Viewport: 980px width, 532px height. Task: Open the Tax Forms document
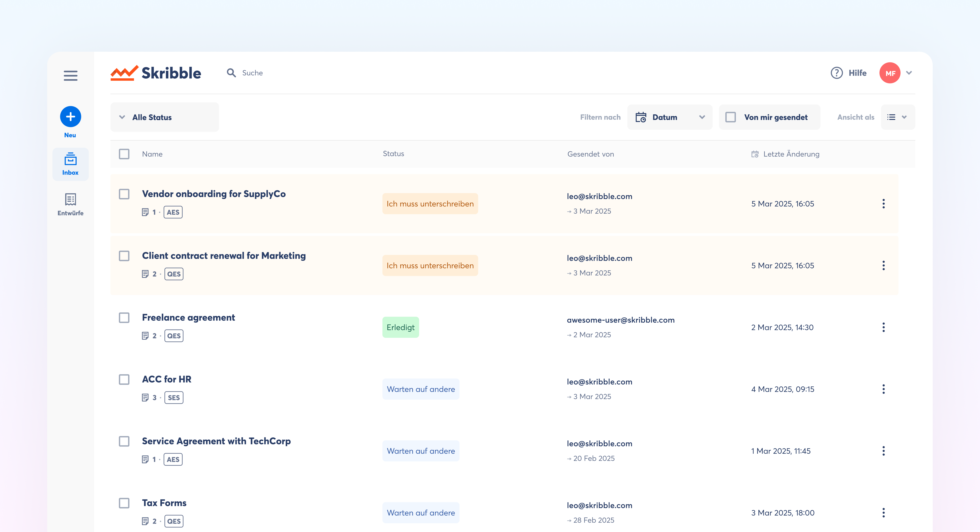164,503
